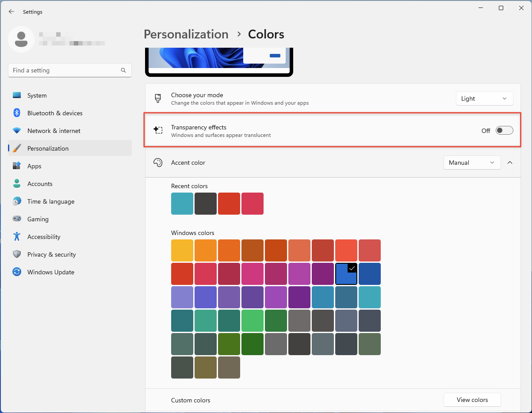This screenshot has height=413, width=532.
Task: Open the Accent color Manual dropdown
Action: 472,163
